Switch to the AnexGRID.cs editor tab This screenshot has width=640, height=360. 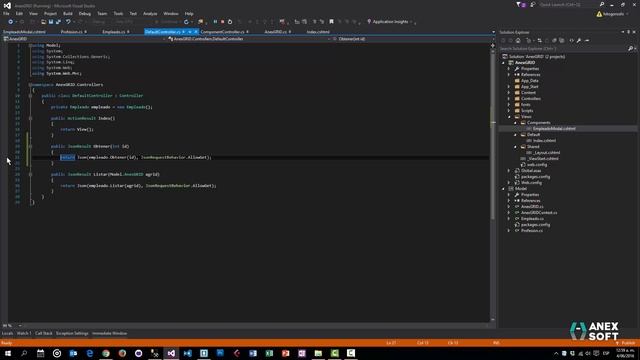click(276, 32)
